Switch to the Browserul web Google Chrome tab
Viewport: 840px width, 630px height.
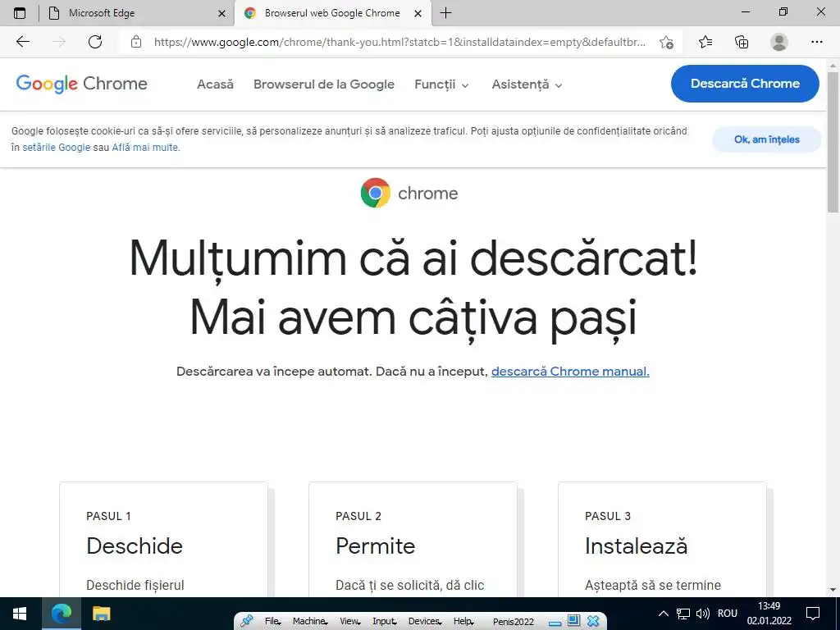pos(332,13)
